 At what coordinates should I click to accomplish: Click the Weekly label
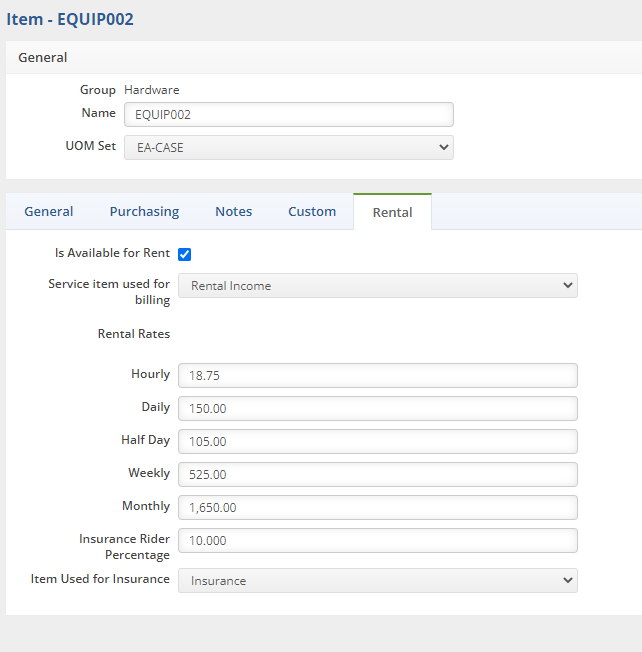pos(149,473)
